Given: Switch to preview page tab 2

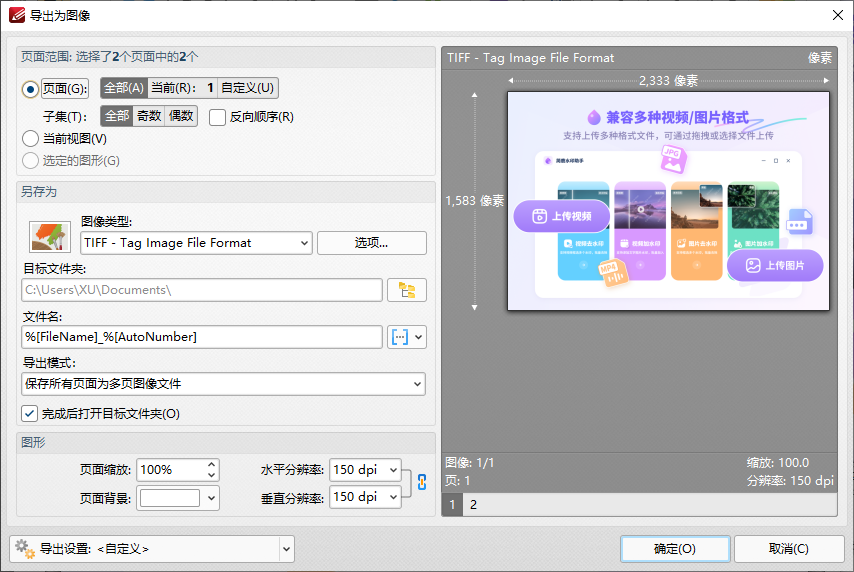Looking at the screenshot, I should point(474,505).
